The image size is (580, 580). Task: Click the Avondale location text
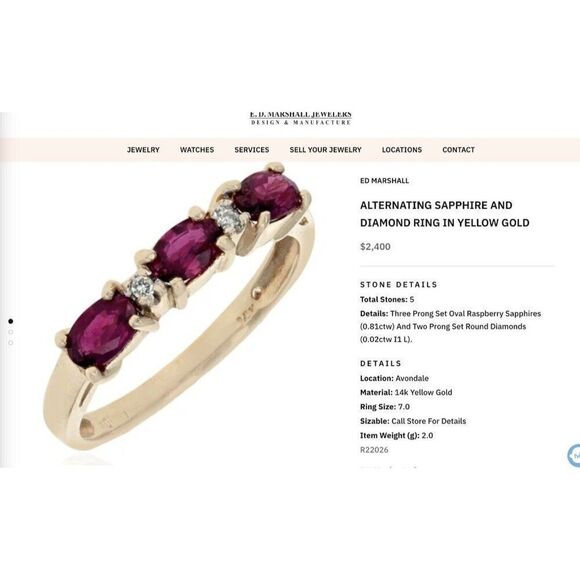click(412, 378)
